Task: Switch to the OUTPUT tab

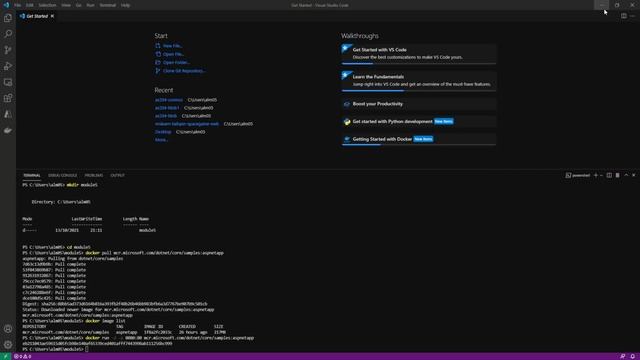Action: point(117,176)
